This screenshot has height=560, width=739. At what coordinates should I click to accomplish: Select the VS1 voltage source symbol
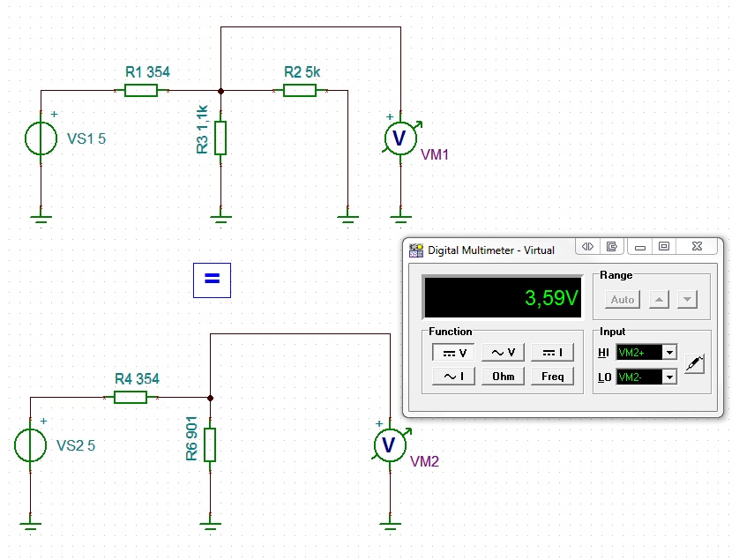tap(41, 138)
